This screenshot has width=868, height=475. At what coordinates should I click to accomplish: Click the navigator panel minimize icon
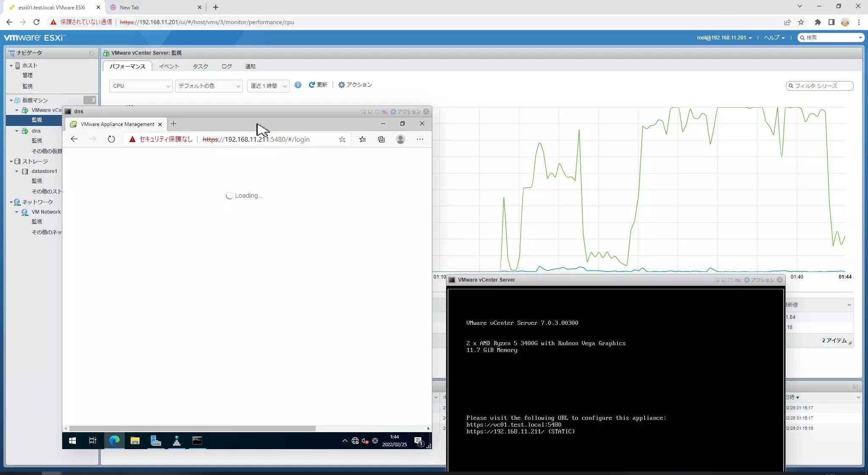(x=91, y=53)
